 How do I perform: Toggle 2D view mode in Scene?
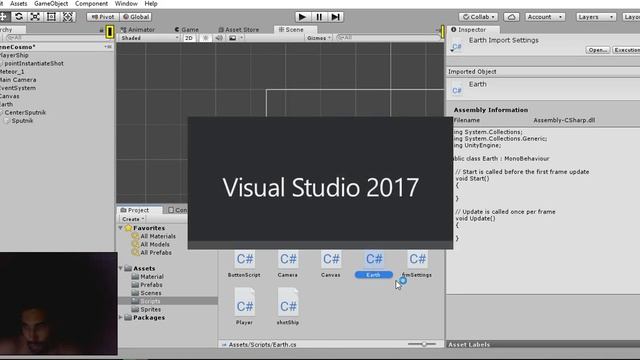pos(189,38)
